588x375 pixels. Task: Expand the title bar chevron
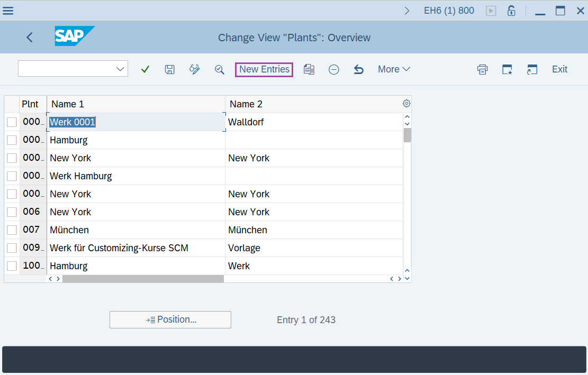(x=406, y=10)
